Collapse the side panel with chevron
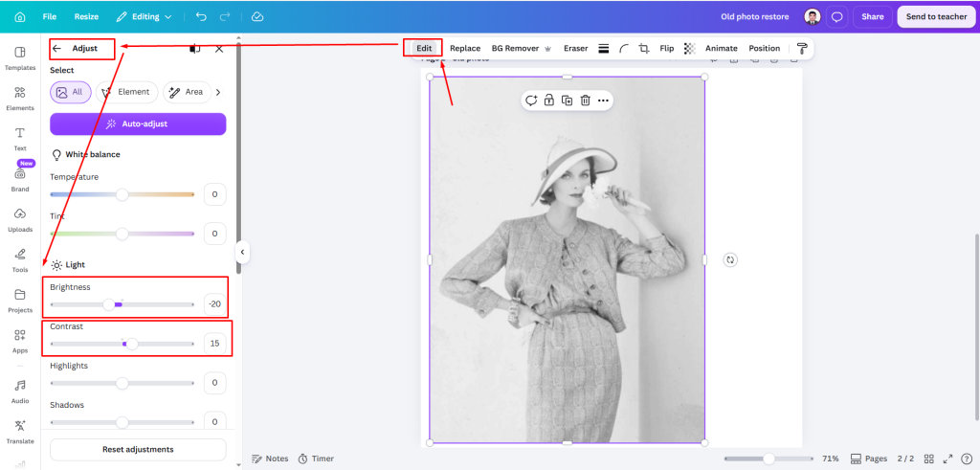 pyautogui.click(x=242, y=253)
